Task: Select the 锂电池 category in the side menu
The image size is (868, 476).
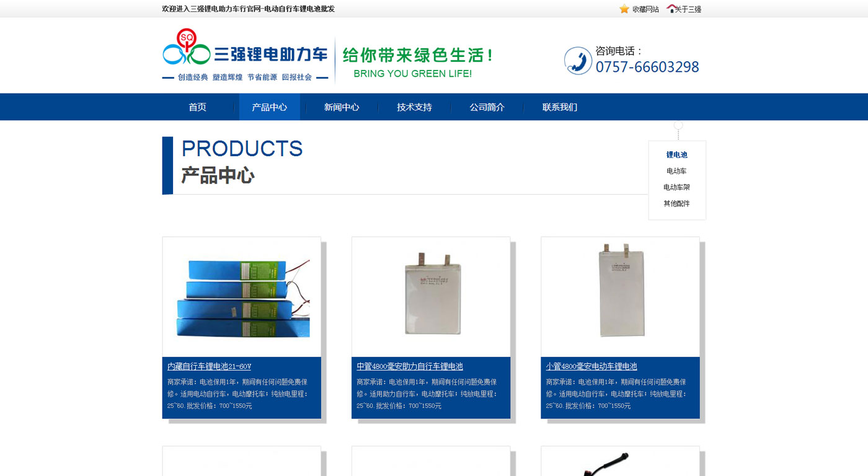Action: [677, 155]
